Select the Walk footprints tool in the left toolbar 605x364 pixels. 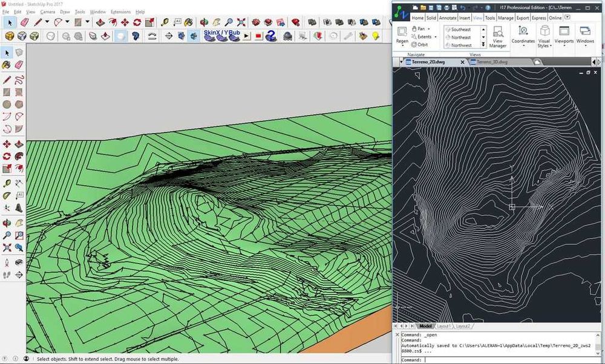tap(7, 275)
